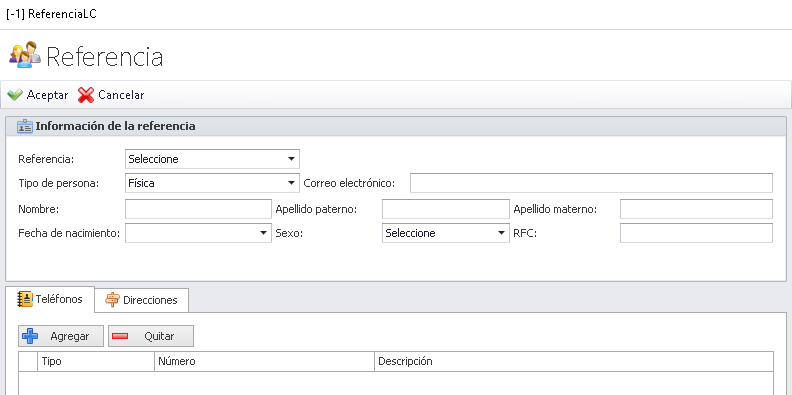Click the green checkmark Aceptar icon
The height and width of the screenshot is (395, 792).
pyautogui.click(x=15, y=95)
